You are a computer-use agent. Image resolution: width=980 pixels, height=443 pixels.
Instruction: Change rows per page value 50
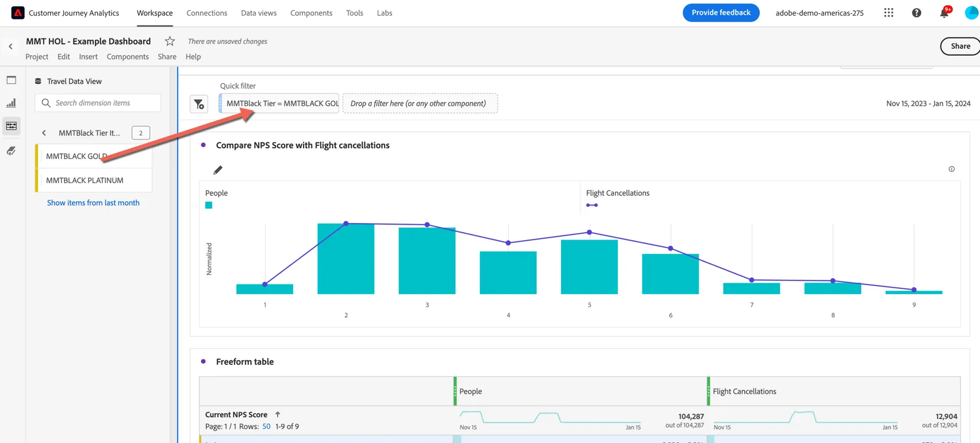(x=266, y=426)
